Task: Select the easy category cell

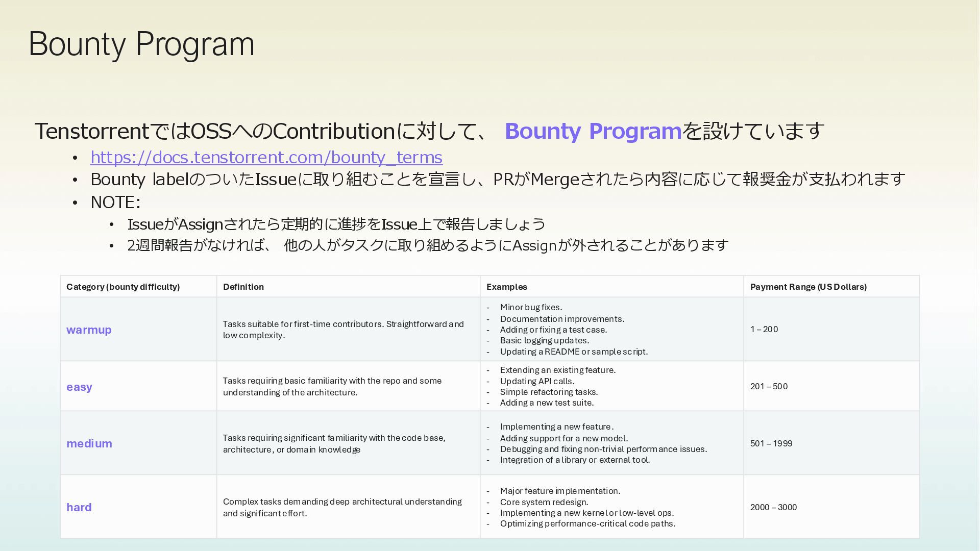Action: click(79, 387)
